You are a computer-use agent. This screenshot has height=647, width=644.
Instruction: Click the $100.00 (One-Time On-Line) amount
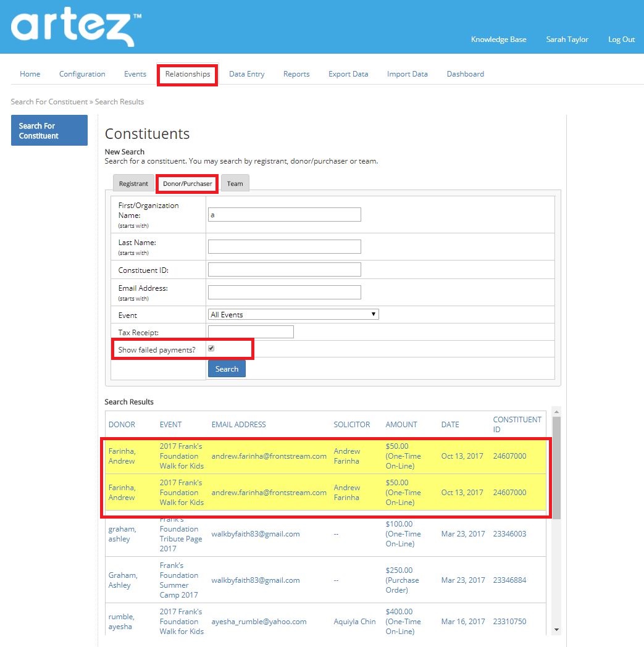pyautogui.click(x=403, y=533)
